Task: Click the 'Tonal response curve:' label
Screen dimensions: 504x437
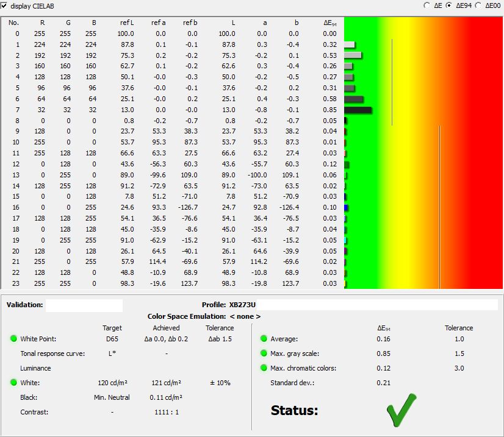Action: click(52, 354)
